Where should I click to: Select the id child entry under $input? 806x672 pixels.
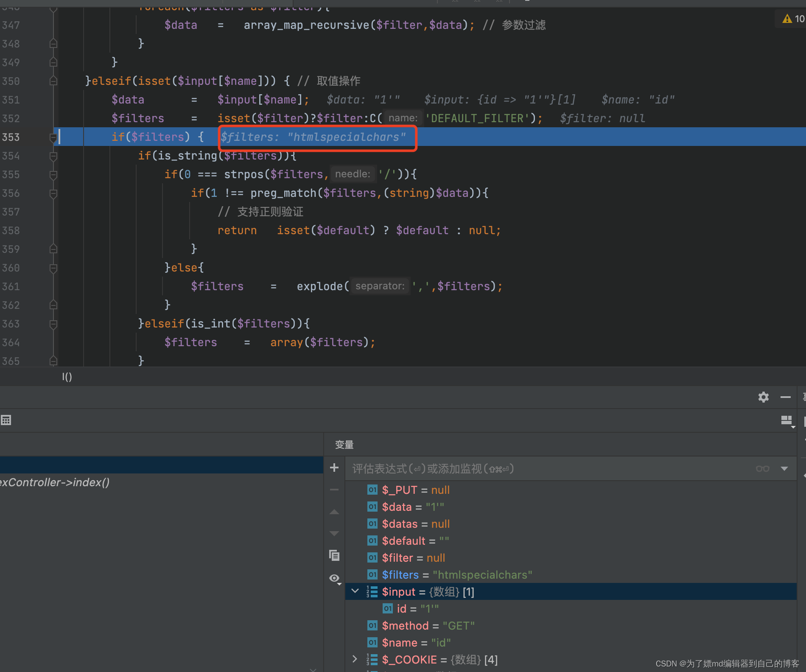pos(571,609)
